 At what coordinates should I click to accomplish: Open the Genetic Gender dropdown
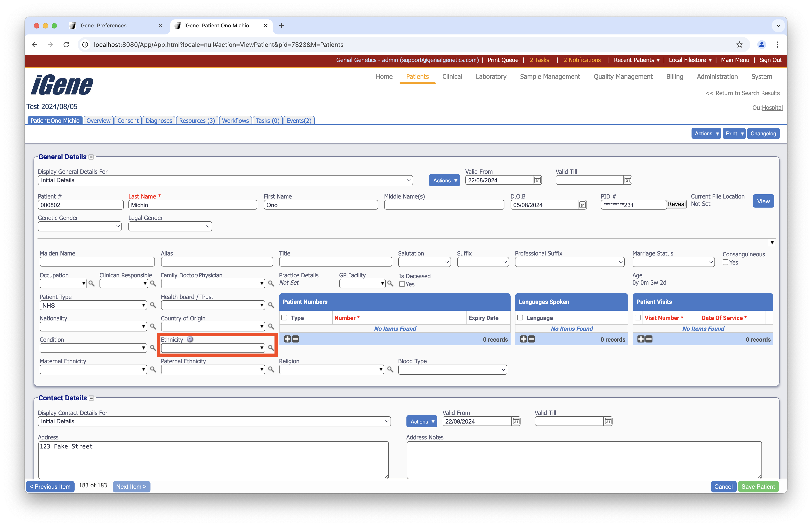click(x=79, y=226)
